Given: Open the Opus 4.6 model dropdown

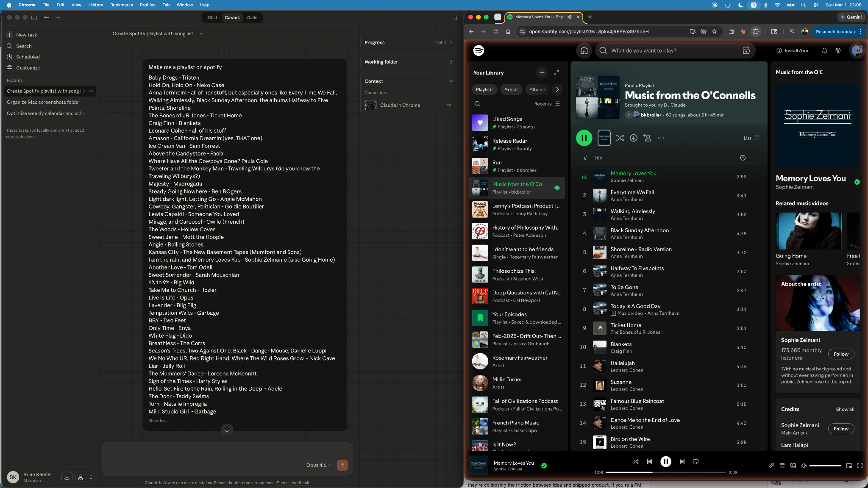Looking at the screenshot, I should (x=318, y=465).
